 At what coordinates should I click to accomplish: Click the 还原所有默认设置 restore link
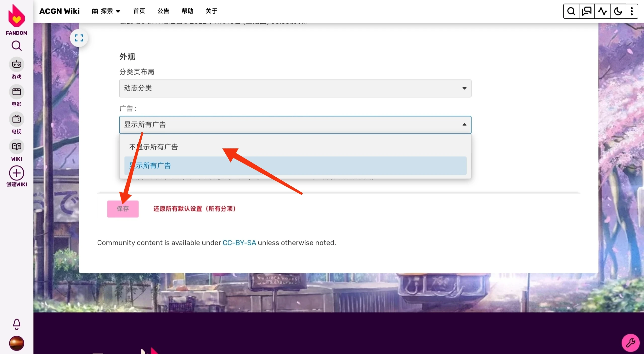pos(194,209)
